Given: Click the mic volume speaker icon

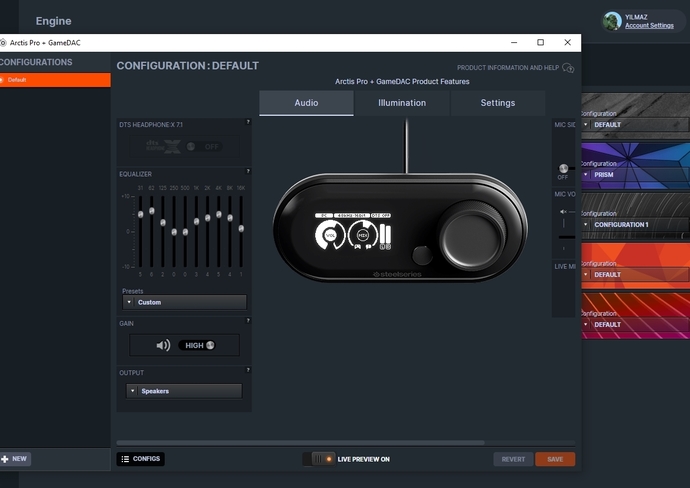Looking at the screenshot, I should coord(563,212).
